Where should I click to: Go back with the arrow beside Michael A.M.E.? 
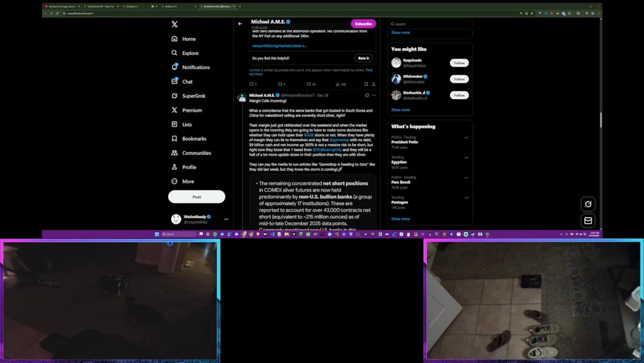click(x=240, y=24)
